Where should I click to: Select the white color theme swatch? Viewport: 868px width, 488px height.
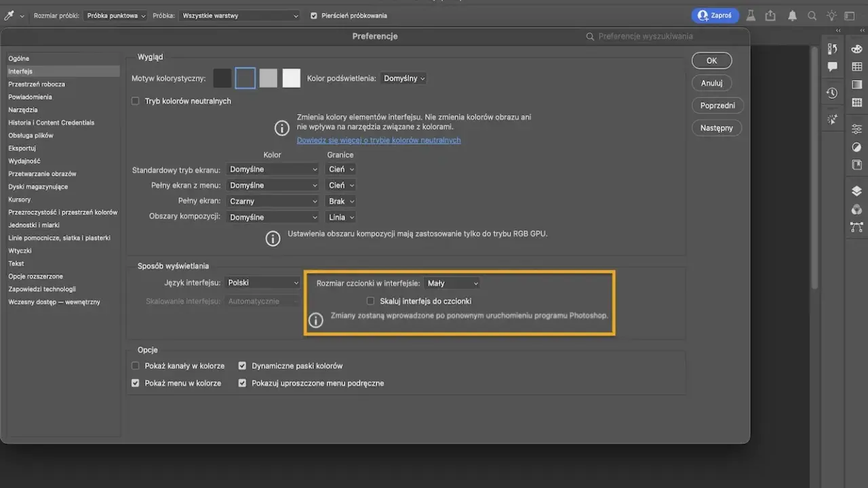292,79
